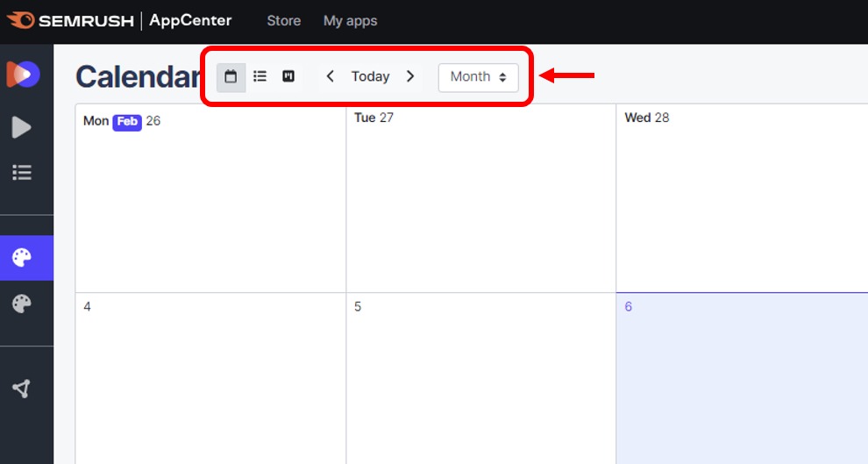Switch to list view icon
Image resolution: width=868 pixels, height=464 pixels.
coord(260,77)
